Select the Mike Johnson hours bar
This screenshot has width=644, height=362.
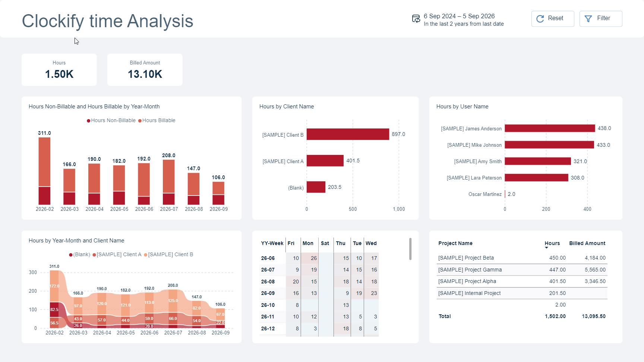click(x=549, y=145)
